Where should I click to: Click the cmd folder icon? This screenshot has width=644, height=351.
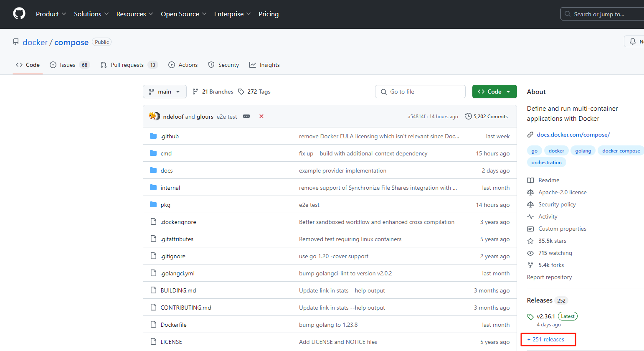click(x=153, y=153)
